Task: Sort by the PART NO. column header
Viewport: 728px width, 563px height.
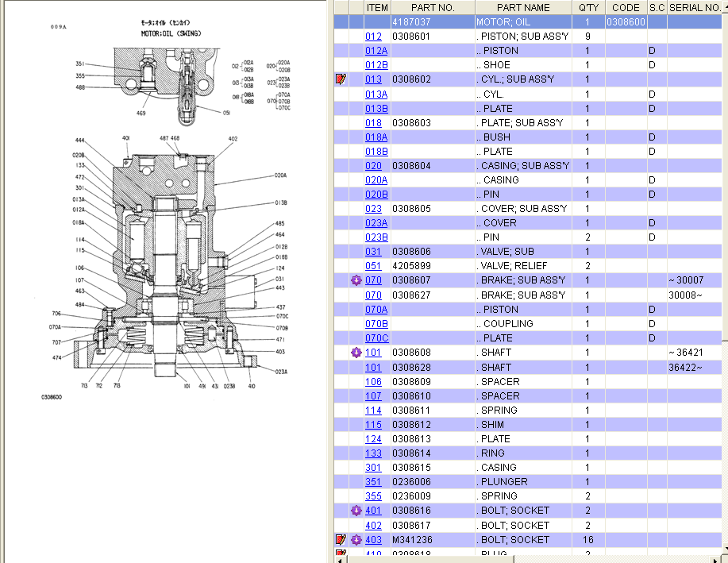Action: coord(432,7)
